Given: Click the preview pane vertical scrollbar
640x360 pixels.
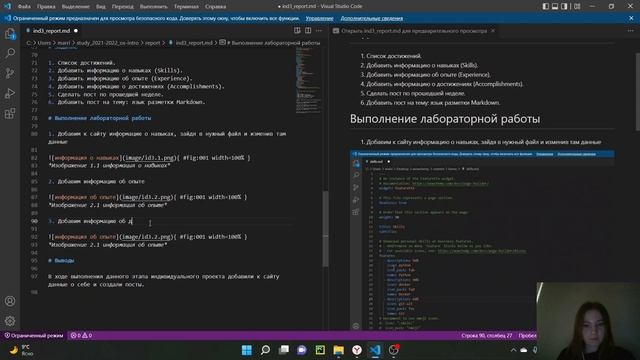Looking at the screenshot, I should [638, 92].
